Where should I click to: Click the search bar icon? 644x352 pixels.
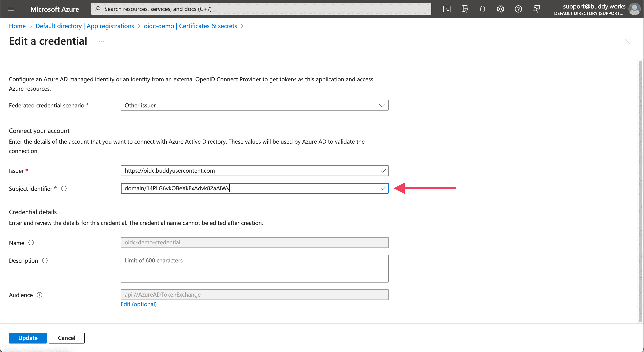coord(99,8)
